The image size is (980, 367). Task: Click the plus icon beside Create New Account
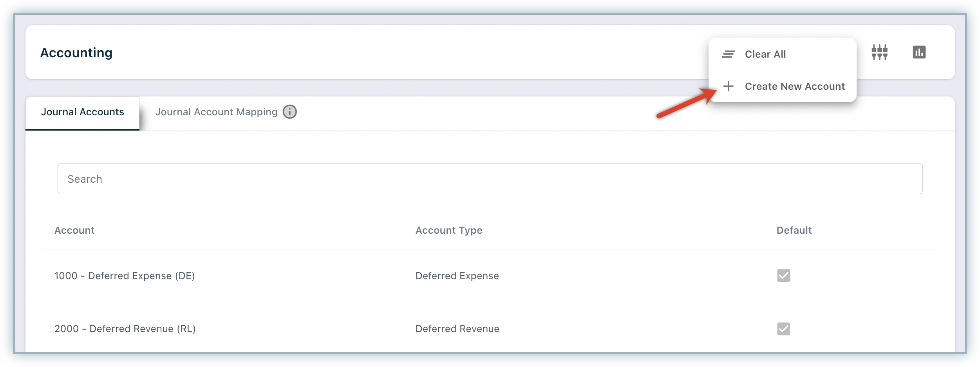728,86
